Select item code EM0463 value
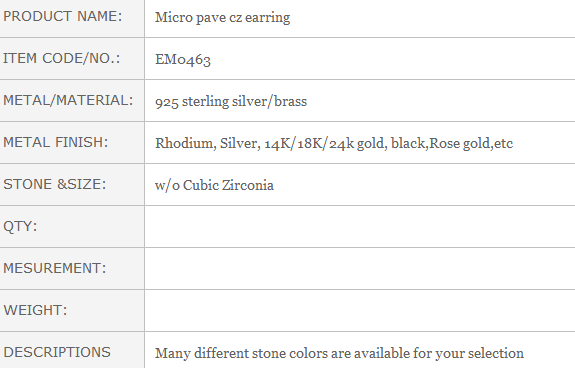This screenshot has height=368, width=575. tap(183, 59)
